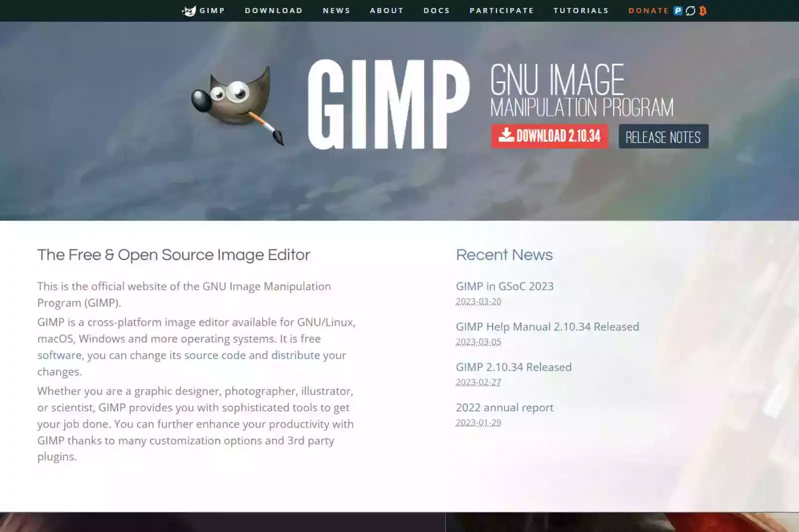This screenshot has width=799, height=532.
Task: Click the Wilber logo in the navigation bar
Action: click(x=189, y=10)
